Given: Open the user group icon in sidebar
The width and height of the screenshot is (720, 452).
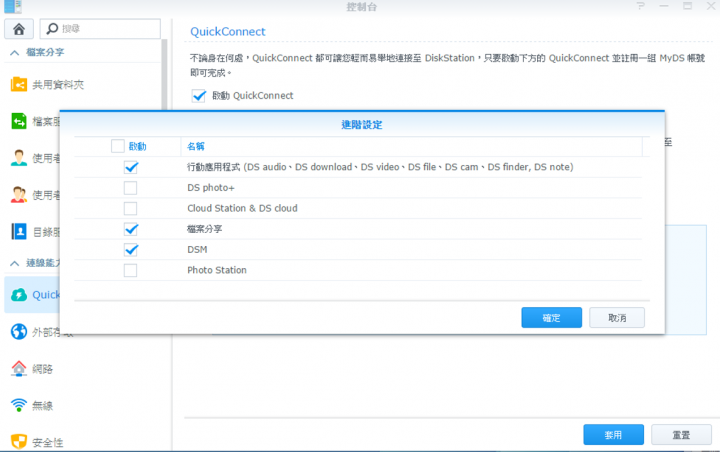Looking at the screenshot, I should pyautogui.click(x=19, y=195).
